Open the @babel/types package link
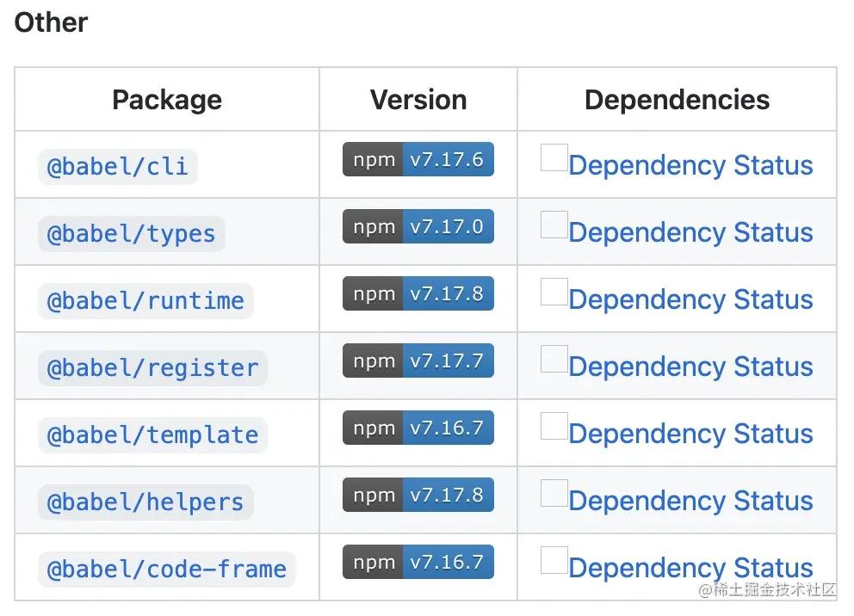 tap(131, 233)
